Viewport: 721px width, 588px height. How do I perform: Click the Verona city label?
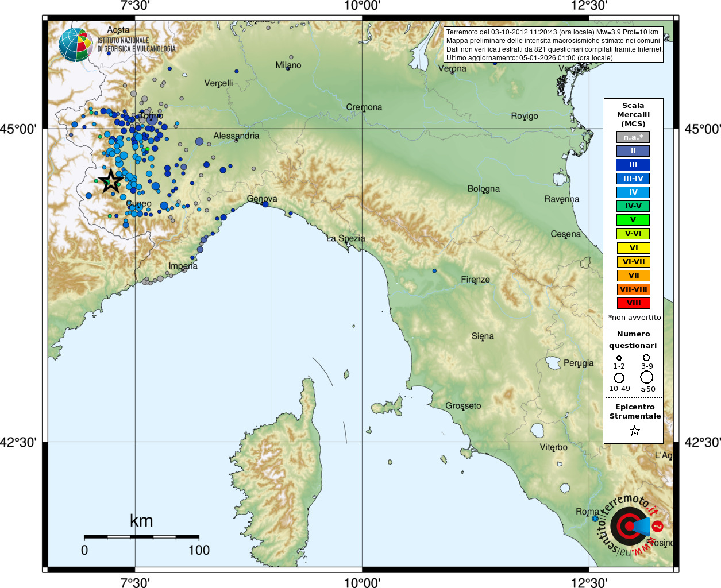tap(452, 68)
